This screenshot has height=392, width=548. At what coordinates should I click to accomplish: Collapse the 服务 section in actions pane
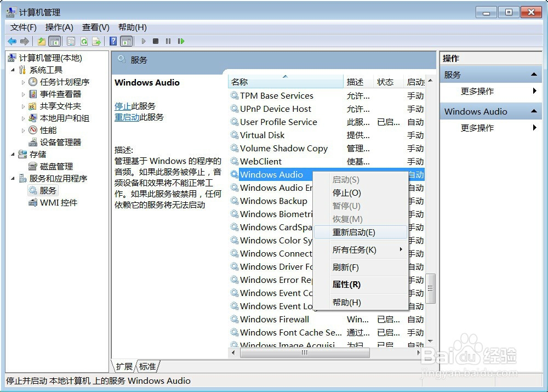coord(534,74)
